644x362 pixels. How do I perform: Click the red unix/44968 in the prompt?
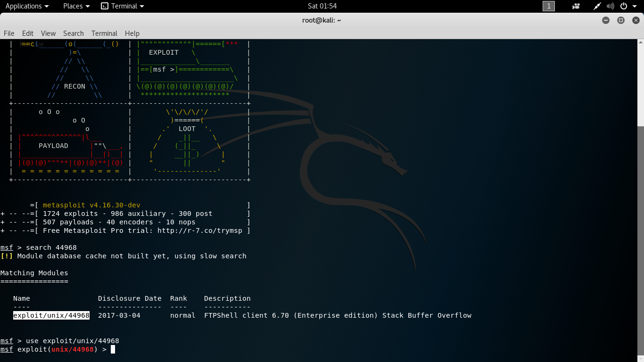pyautogui.click(x=73, y=349)
